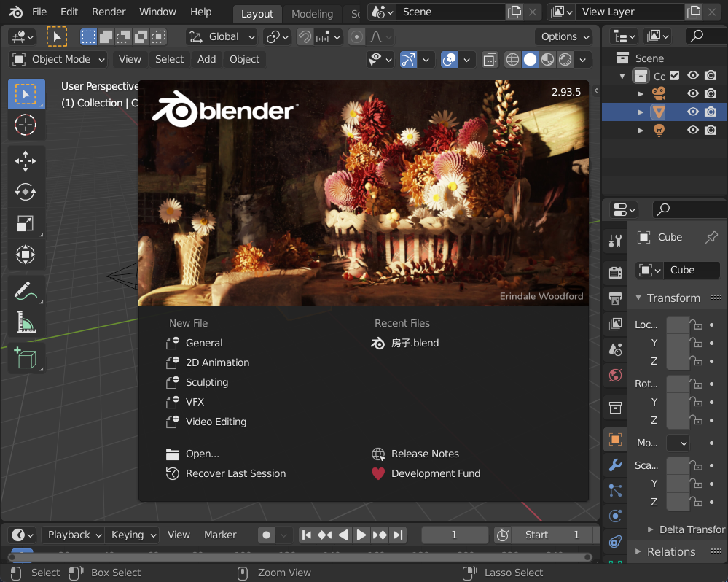Create new 2D Animation file

(x=208, y=362)
